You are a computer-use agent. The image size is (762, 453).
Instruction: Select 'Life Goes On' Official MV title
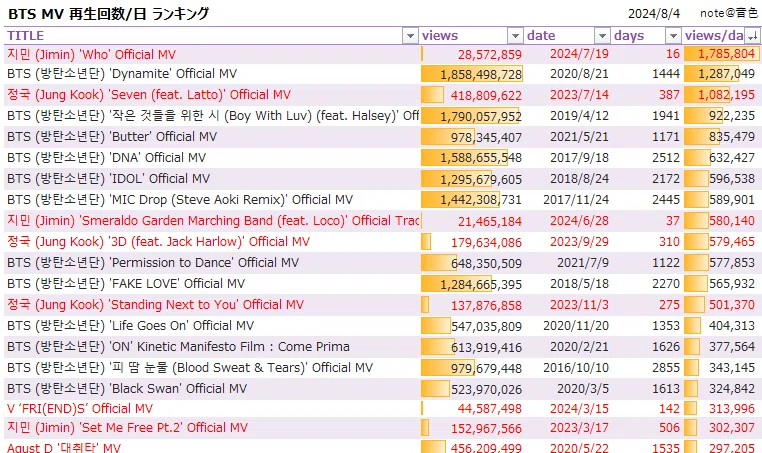(x=130, y=326)
